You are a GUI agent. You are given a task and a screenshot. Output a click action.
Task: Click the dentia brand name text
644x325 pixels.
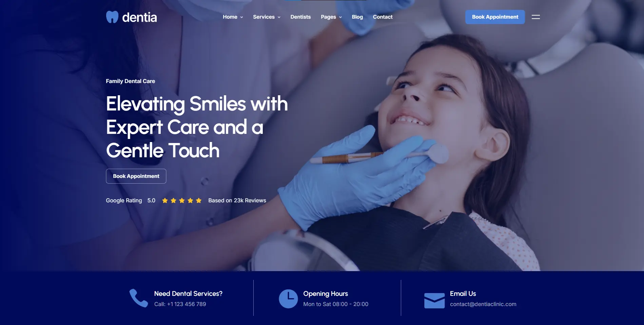[x=139, y=17]
